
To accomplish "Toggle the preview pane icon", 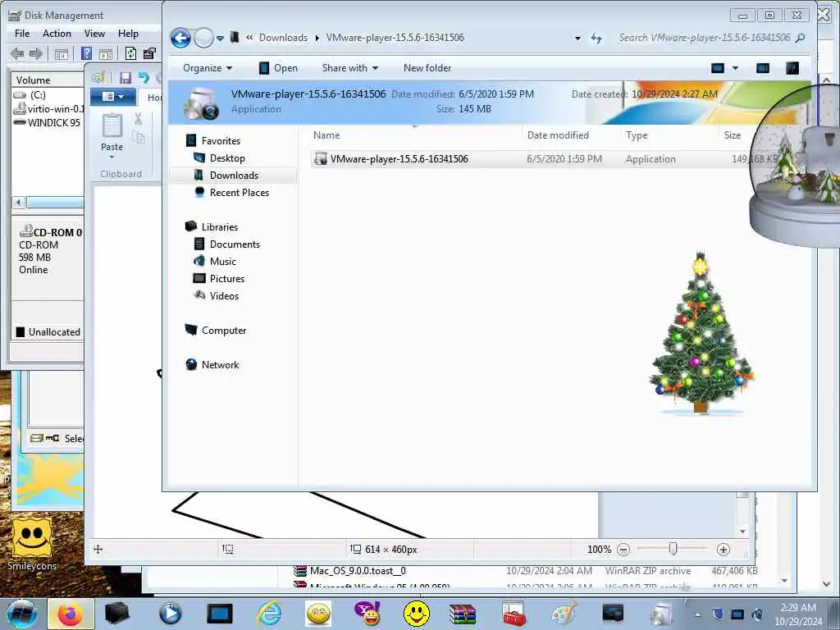I will [x=763, y=68].
